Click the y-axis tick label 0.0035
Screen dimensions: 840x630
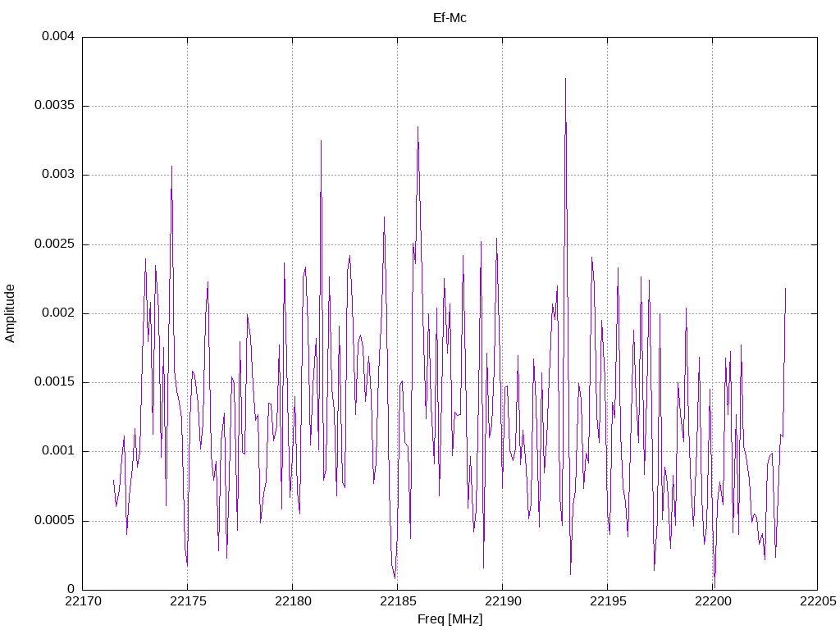54,106
